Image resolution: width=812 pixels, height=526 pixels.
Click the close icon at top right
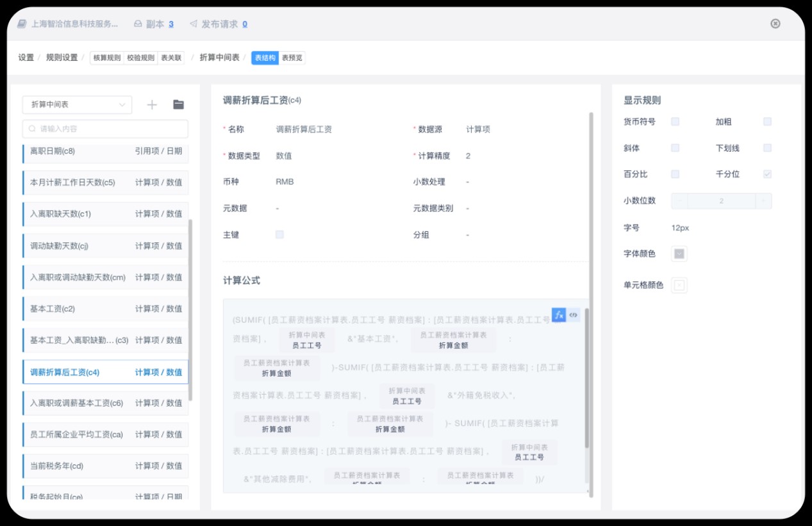pyautogui.click(x=775, y=24)
